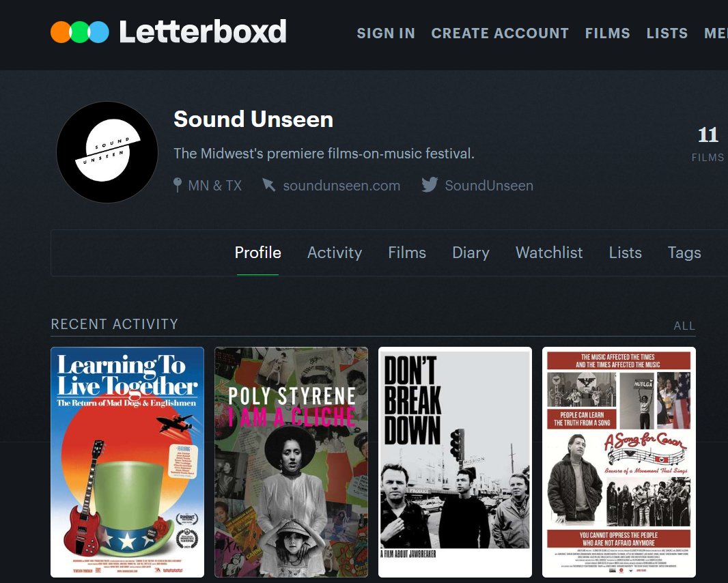Viewport: 728px width, 583px height.
Task: Click the SIGN IN link
Action: click(x=385, y=33)
